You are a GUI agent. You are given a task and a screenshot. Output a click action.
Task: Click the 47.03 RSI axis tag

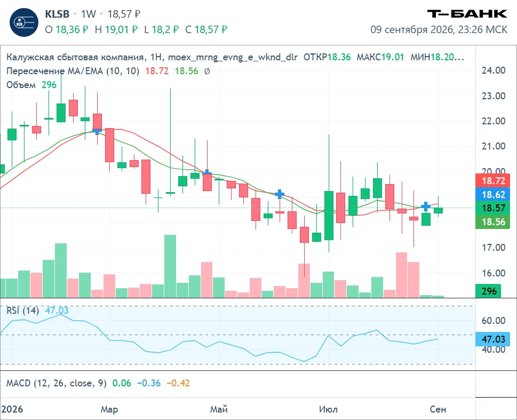493,339
